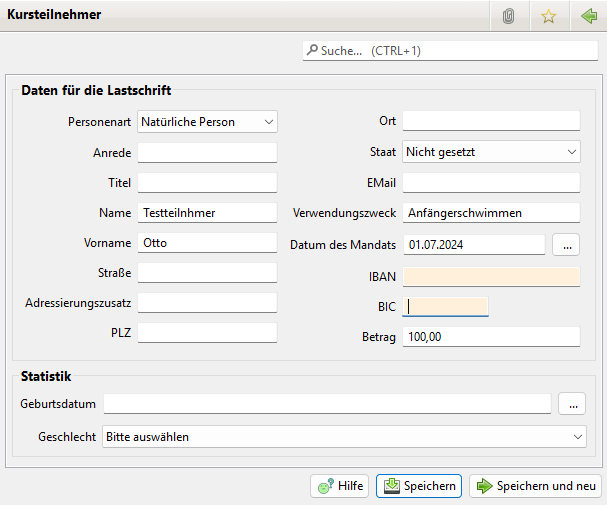Click the star favorite icon

548,16
